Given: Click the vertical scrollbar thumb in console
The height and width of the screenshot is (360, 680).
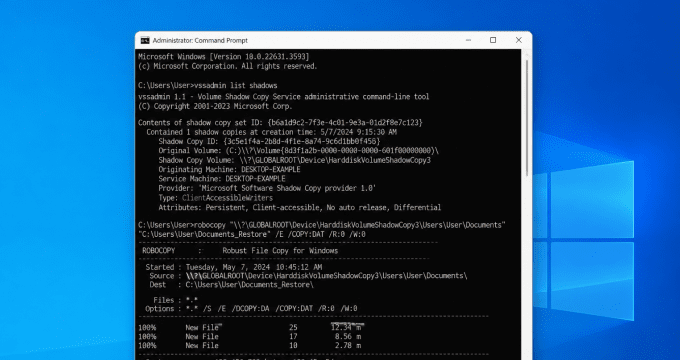Looking at the screenshot, I should point(527,117).
